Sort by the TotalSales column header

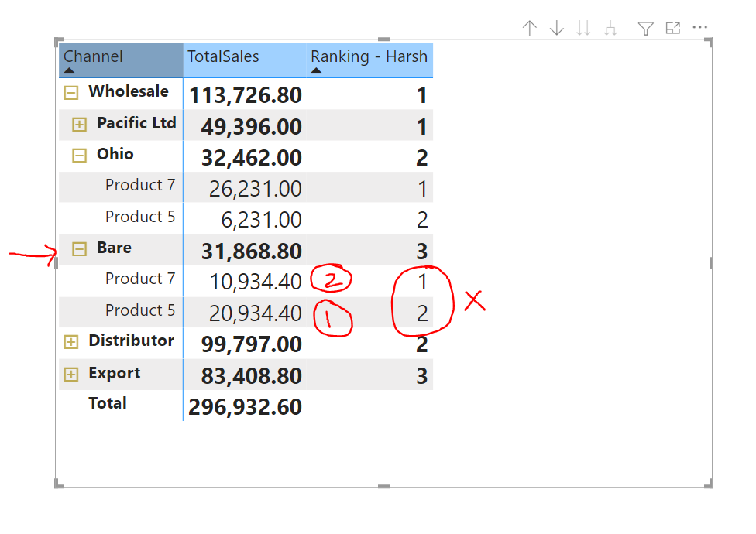point(245,60)
